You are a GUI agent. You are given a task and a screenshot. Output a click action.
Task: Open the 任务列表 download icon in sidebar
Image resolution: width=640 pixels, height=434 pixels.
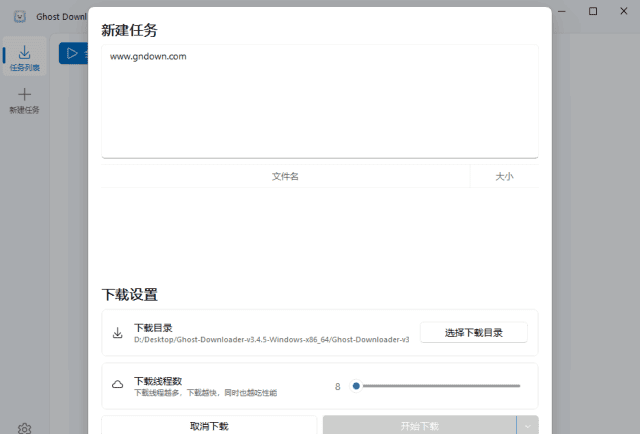pos(24,53)
